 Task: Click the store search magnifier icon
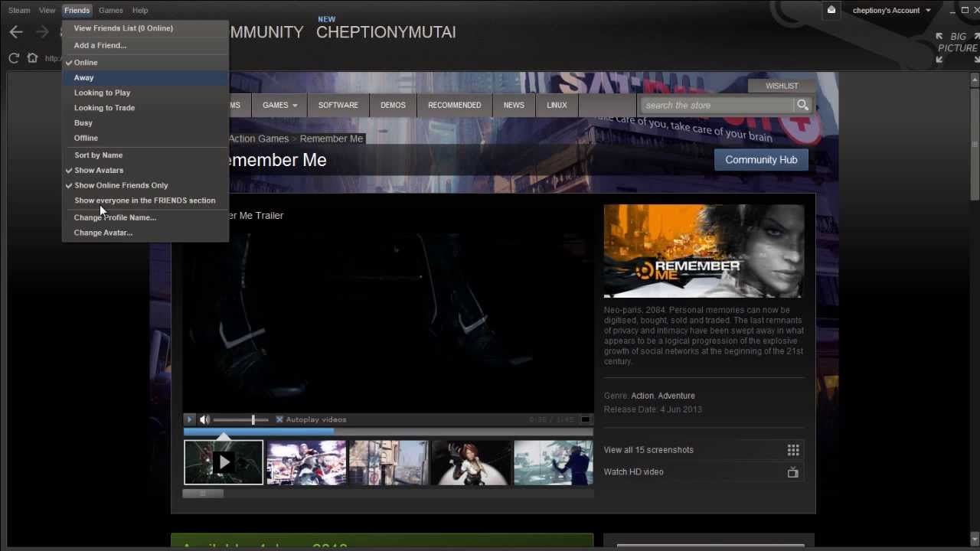coord(802,105)
